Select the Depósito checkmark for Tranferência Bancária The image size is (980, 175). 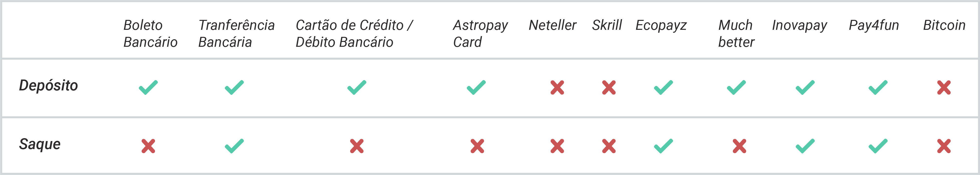[234, 87]
